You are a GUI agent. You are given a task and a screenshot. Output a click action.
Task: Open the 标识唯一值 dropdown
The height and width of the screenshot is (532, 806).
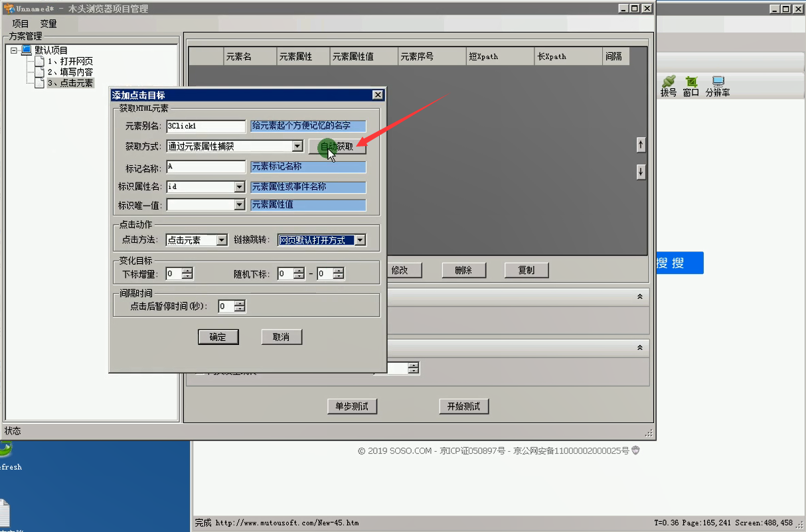(240, 205)
